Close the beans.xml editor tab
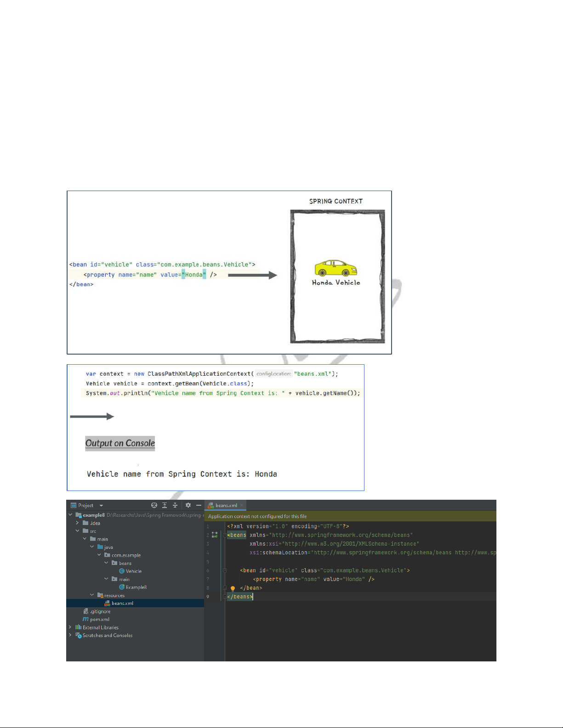Image resolution: width=563 pixels, height=728 pixels. pos(242,505)
